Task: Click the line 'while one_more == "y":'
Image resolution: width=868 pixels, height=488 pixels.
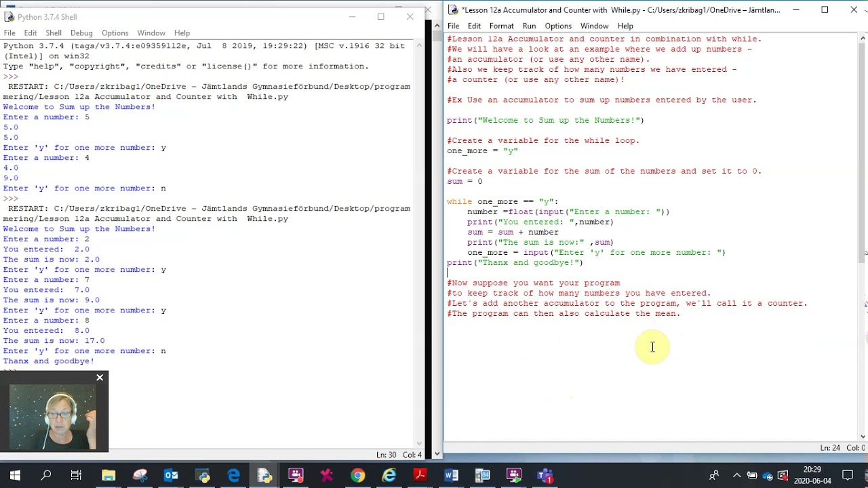Action: click(502, 201)
